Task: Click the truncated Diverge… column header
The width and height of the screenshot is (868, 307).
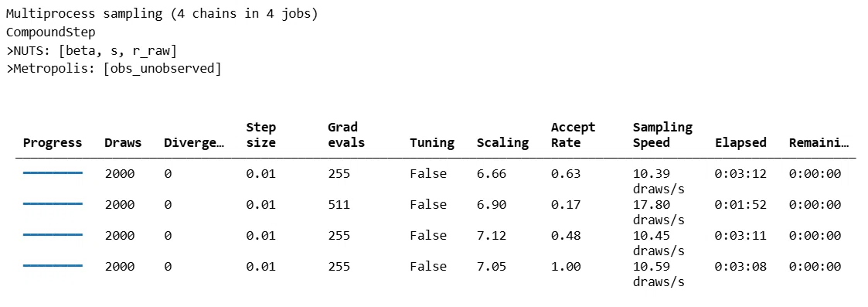Action: [194, 143]
